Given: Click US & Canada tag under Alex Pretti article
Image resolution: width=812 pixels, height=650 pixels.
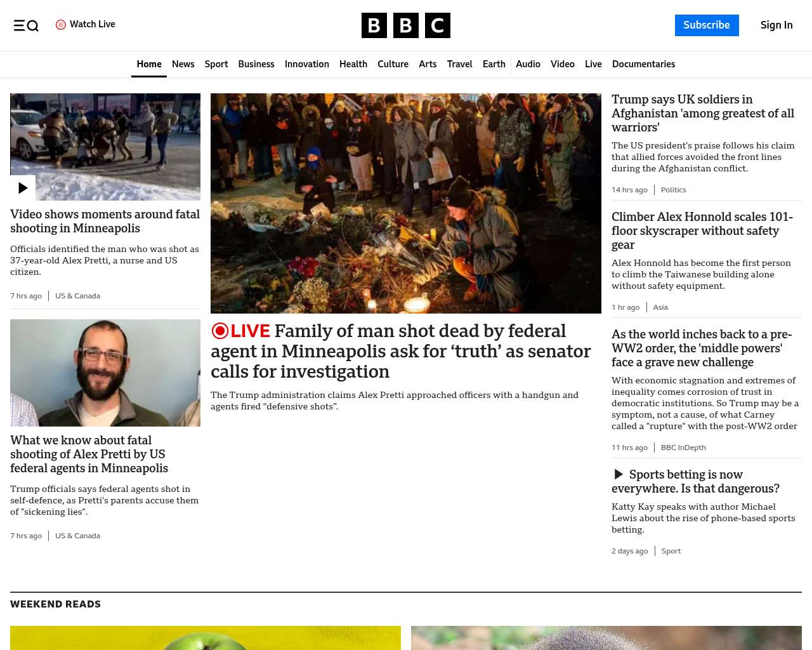Looking at the screenshot, I should pyautogui.click(x=77, y=536).
